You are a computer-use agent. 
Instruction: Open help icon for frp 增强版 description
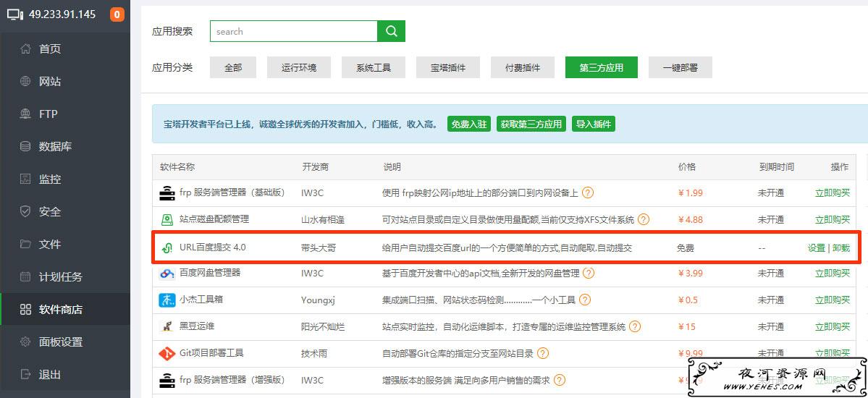coord(560,381)
